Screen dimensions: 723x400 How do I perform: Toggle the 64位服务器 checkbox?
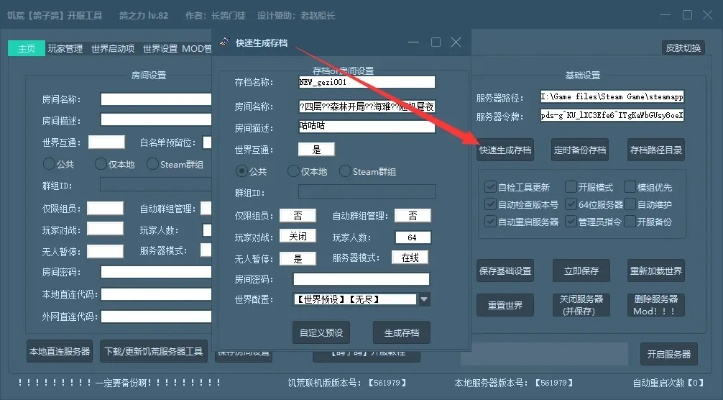coord(569,204)
